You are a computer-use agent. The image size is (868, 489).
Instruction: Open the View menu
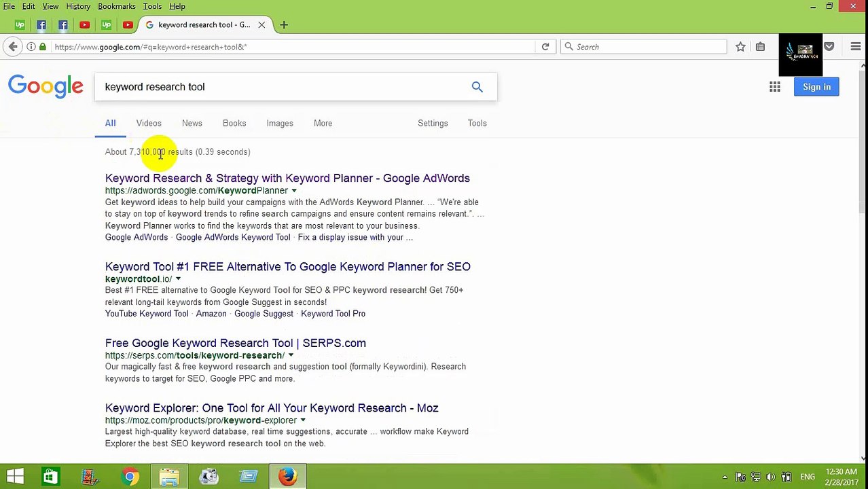pos(50,6)
